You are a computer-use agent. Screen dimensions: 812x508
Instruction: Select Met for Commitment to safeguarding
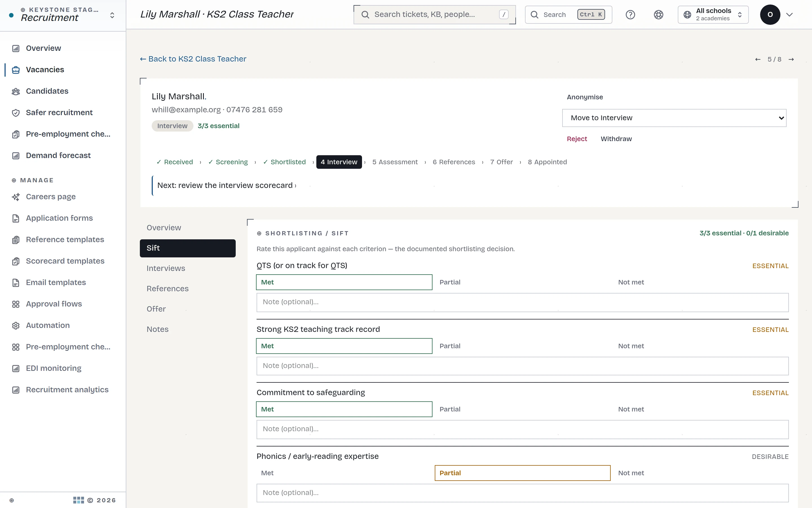(x=344, y=409)
